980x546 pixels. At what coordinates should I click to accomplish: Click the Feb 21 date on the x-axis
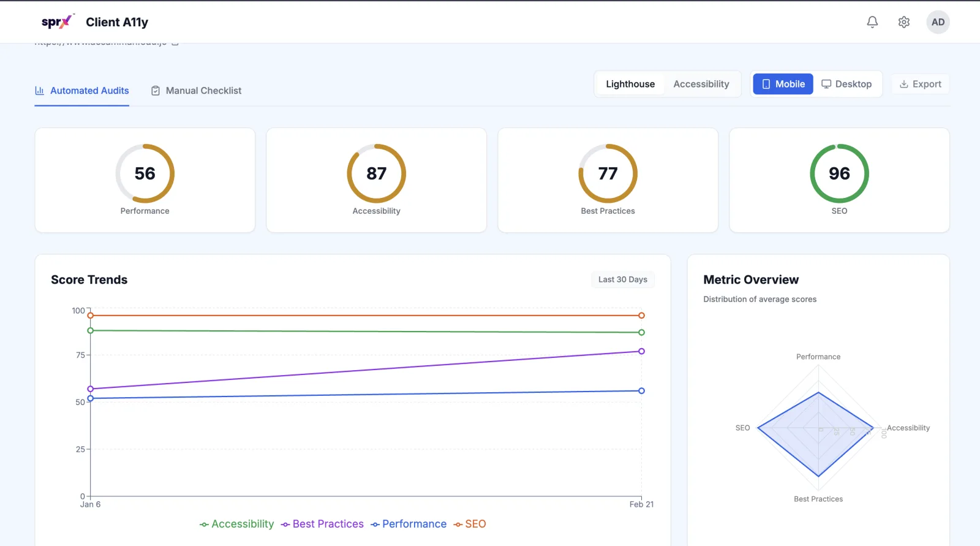(x=641, y=504)
